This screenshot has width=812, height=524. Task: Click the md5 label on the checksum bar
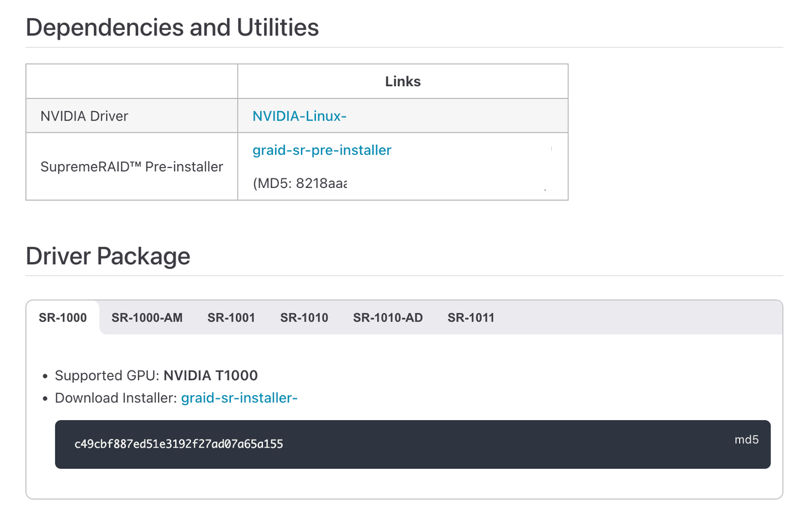click(x=746, y=439)
